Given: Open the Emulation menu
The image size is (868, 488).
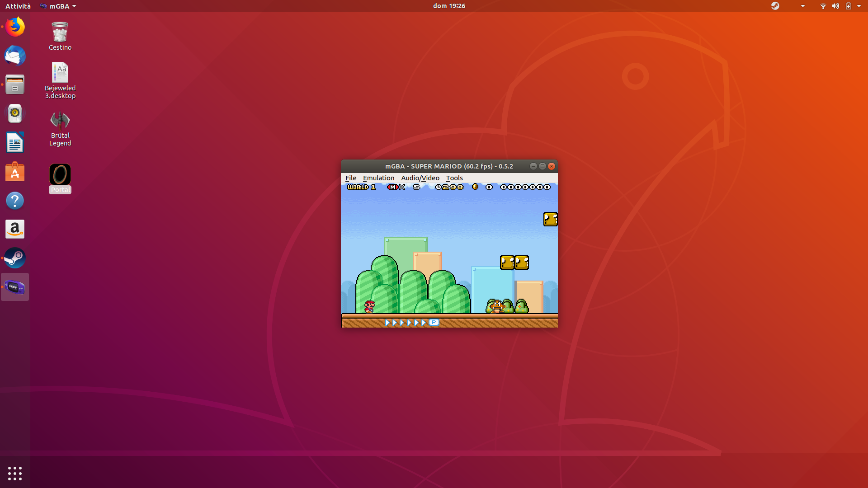Looking at the screenshot, I should (x=378, y=178).
